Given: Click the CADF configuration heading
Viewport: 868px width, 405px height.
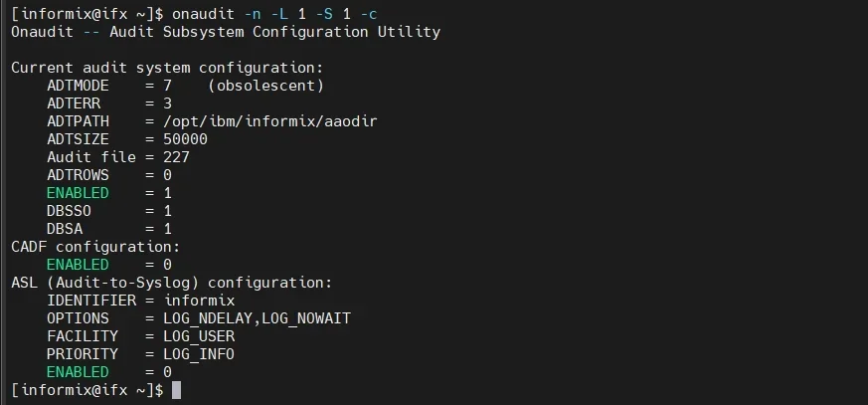Looking at the screenshot, I should [x=95, y=247].
